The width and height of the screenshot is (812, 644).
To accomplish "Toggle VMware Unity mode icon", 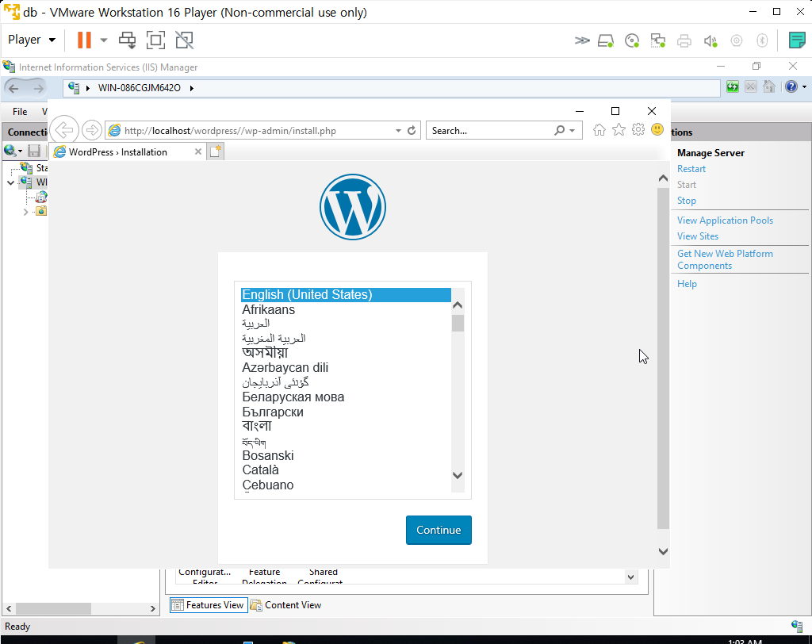I will click(184, 40).
